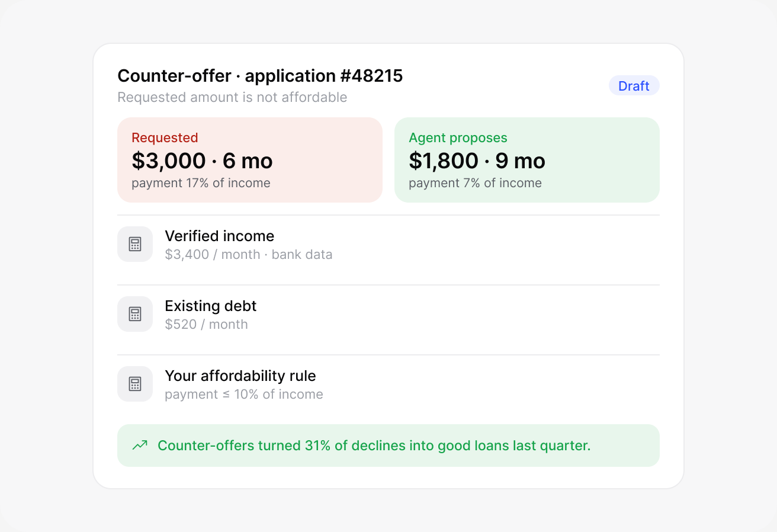777x532 pixels.
Task: Click the calculator icon beside Verified income
Action: click(x=135, y=244)
